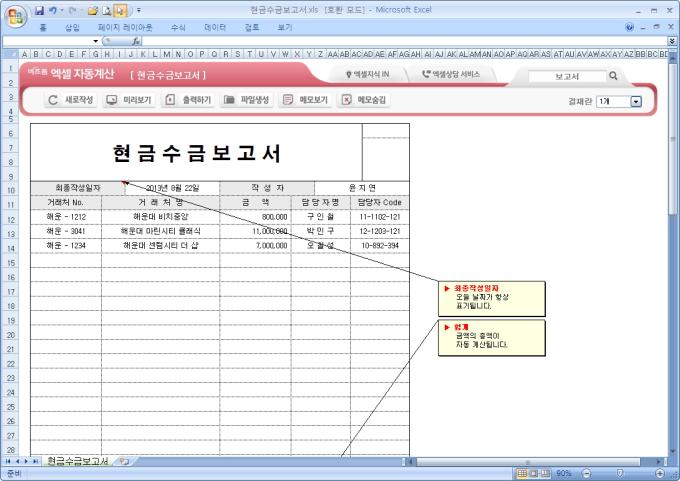Launch print preview from quick access toolbar
The width and height of the screenshot is (680, 481).
tap(107, 10)
